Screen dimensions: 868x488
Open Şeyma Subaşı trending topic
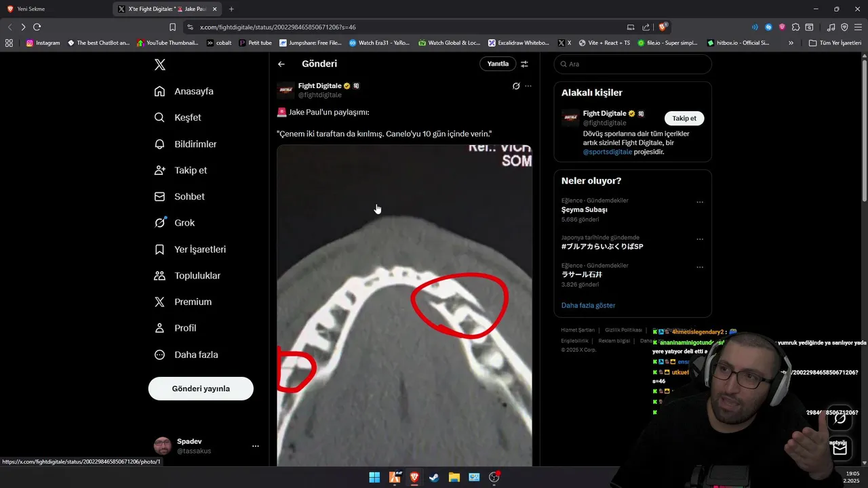pos(584,209)
